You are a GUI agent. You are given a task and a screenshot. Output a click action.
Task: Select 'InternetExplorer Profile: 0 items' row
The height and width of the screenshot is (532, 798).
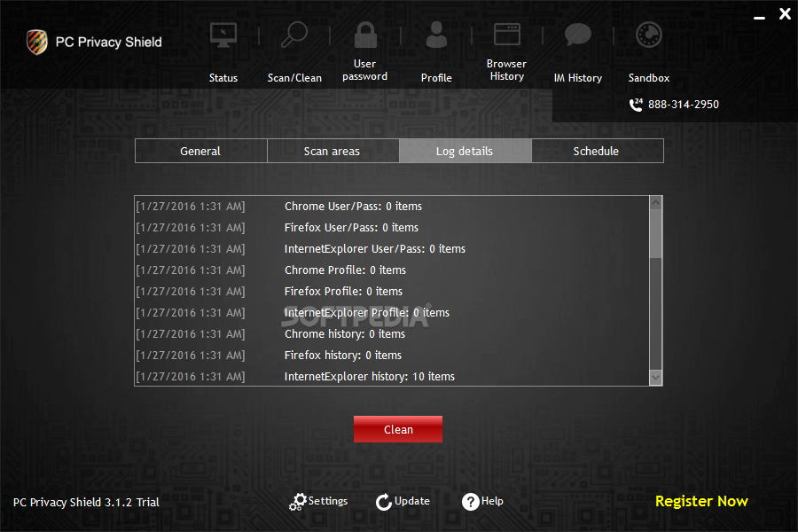point(392,313)
